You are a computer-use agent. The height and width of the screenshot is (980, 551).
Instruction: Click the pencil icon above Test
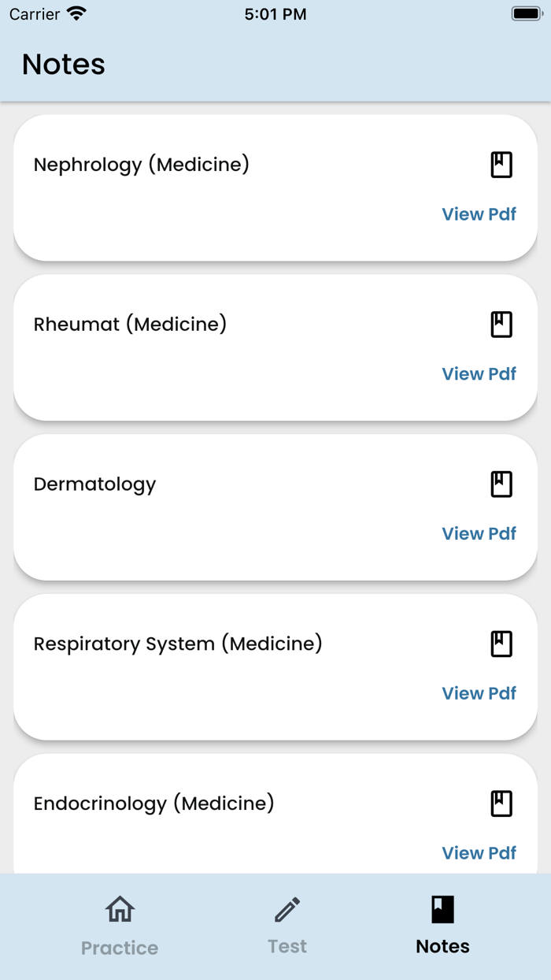click(x=287, y=908)
